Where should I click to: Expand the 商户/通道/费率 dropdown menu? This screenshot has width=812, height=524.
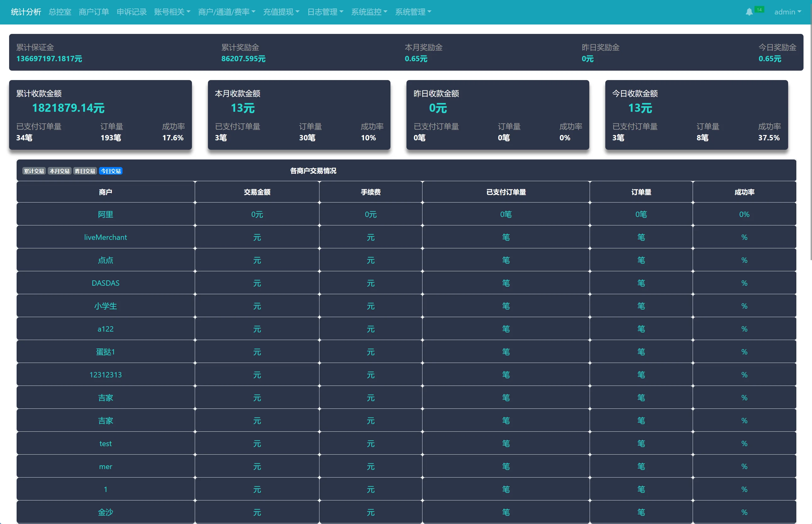pos(226,12)
